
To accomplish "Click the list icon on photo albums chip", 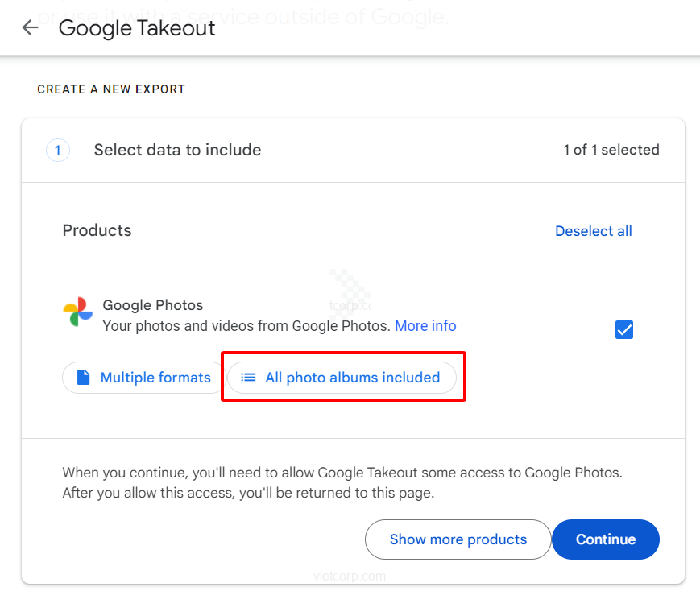I will pyautogui.click(x=248, y=378).
